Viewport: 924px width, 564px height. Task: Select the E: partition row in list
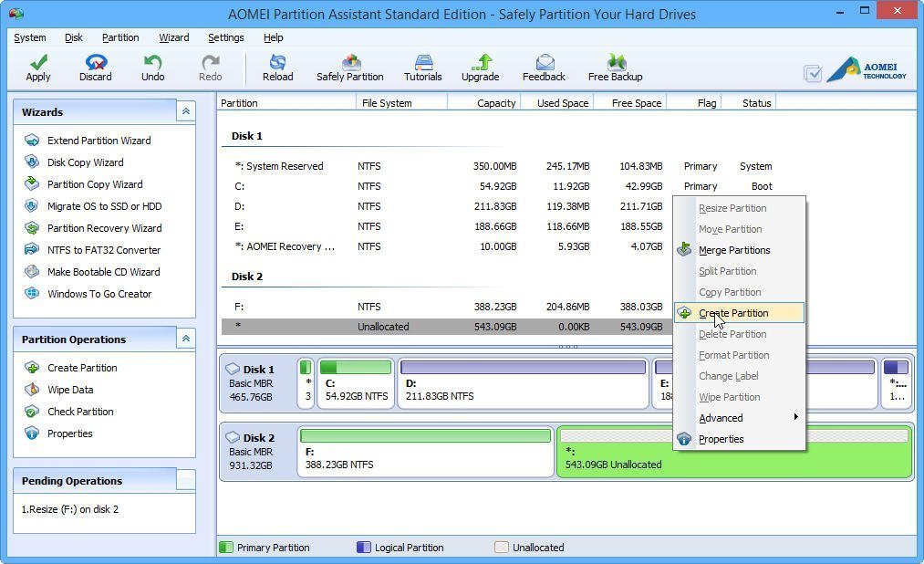coord(447,226)
